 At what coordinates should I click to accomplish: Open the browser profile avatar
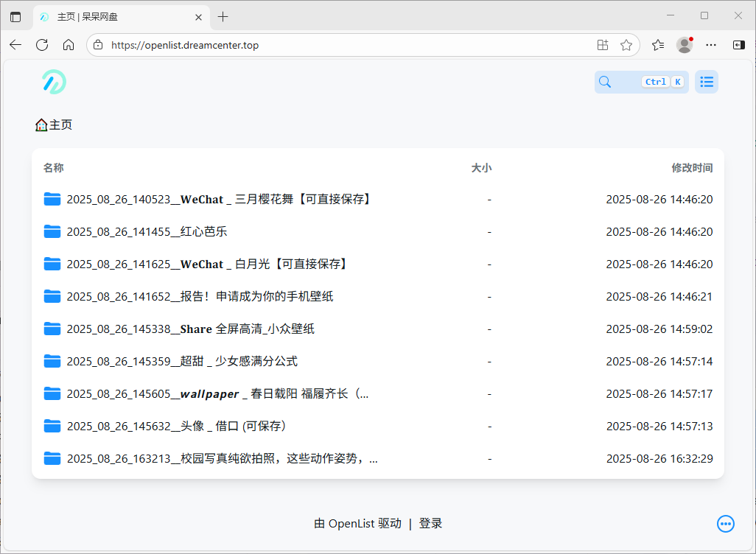point(684,45)
